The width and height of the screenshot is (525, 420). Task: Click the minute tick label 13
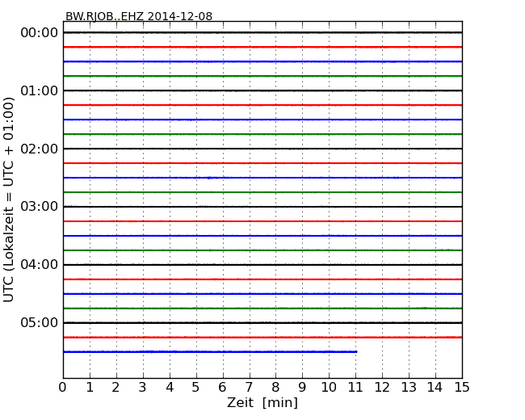click(409, 388)
